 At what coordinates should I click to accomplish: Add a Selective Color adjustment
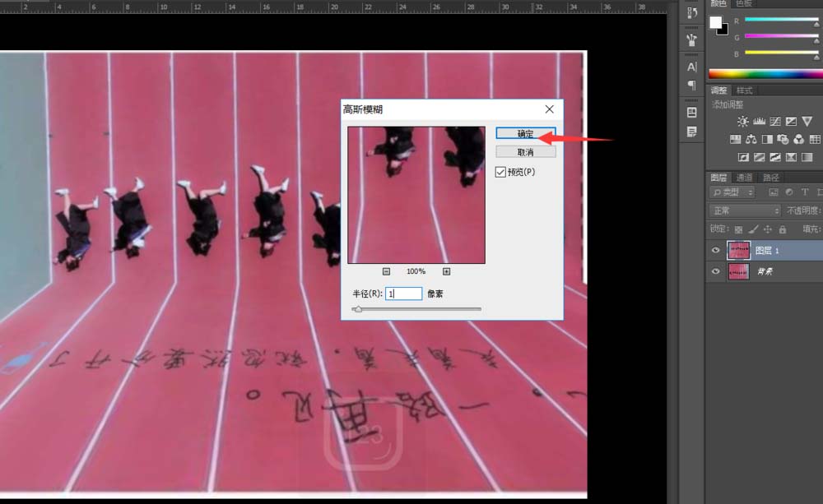coord(791,157)
